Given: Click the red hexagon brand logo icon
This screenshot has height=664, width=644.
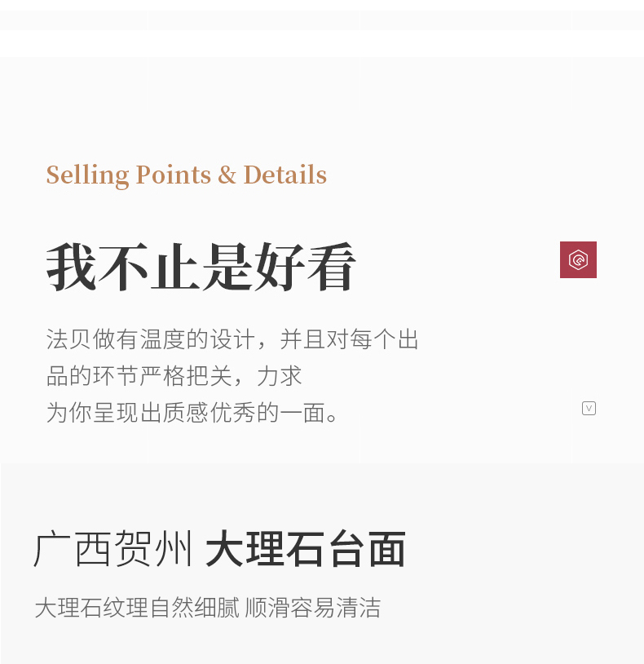Looking at the screenshot, I should (578, 259).
